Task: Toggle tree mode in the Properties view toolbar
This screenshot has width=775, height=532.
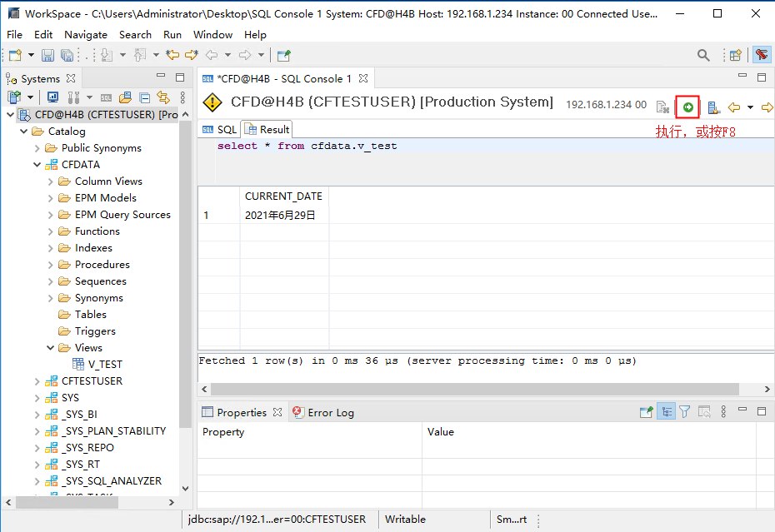Action: pos(667,411)
